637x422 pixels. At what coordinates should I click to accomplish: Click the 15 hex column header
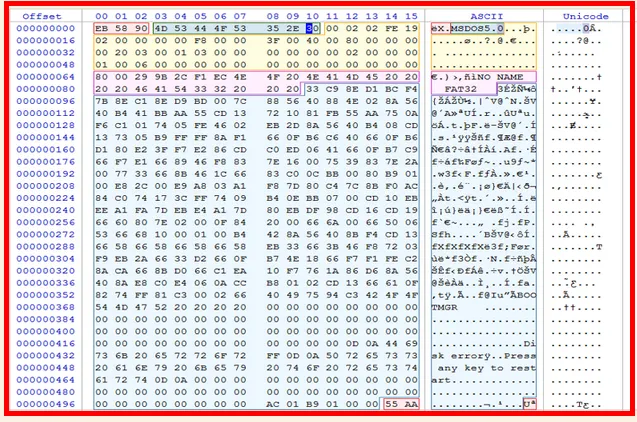[410, 17]
